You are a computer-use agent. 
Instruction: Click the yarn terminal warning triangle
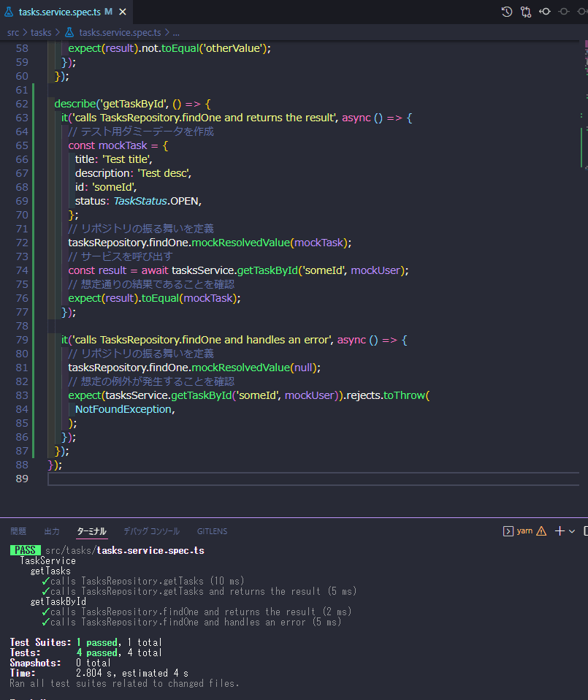coord(541,530)
